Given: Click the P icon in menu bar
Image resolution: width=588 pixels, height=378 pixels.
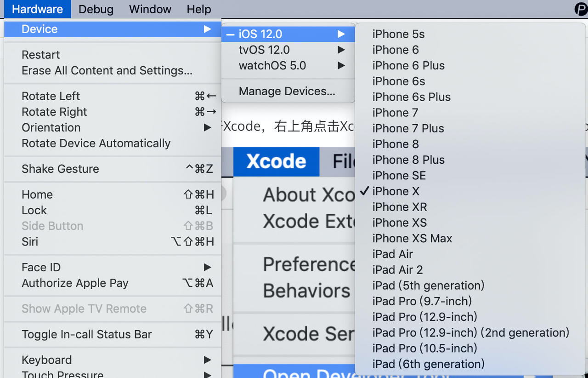Looking at the screenshot, I should pos(581,9).
